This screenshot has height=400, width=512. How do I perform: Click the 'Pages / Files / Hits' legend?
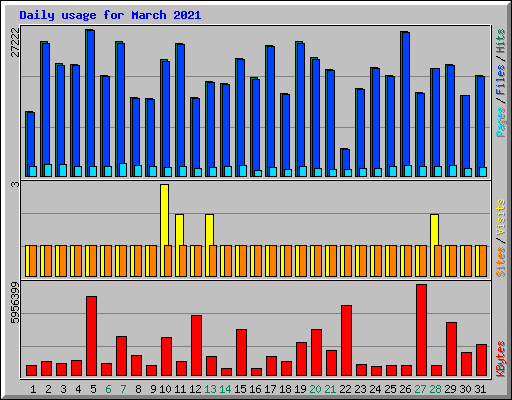pos(500,83)
